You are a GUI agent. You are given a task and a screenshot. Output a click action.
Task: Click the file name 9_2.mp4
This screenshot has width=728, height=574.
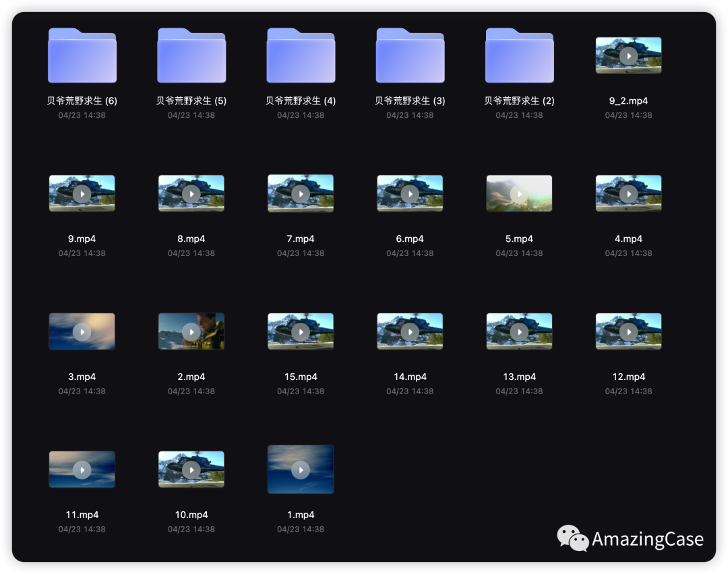(629, 100)
